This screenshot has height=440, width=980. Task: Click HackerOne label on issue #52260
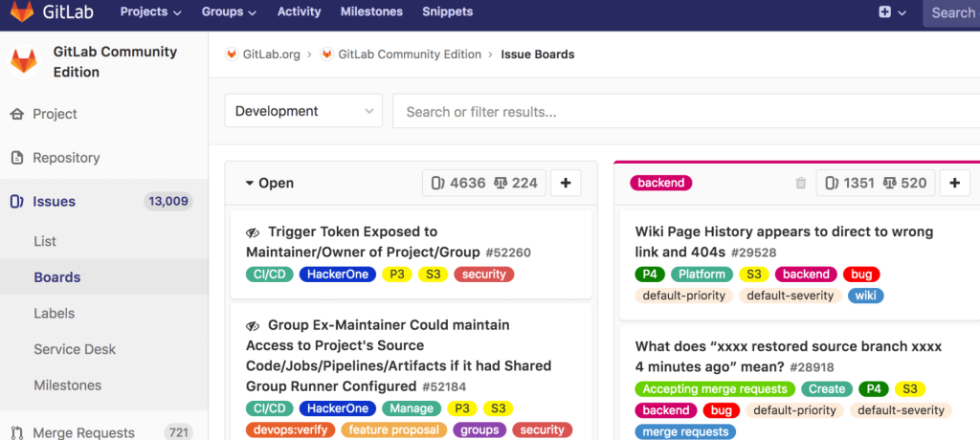[x=338, y=275]
